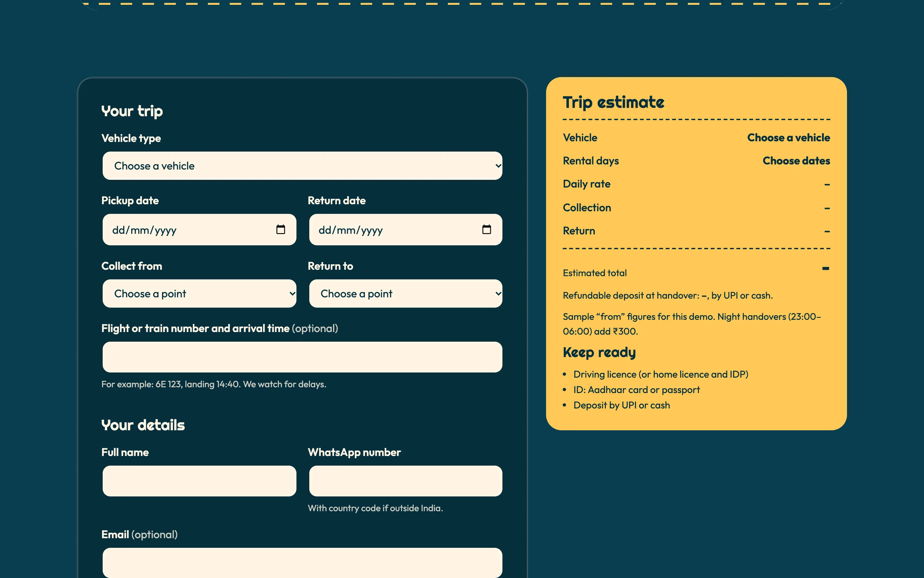The width and height of the screenshot is (924, 578).
Task: Click 'ID: Aadhaar card or passport' item
Action: (x=637, y=390)
